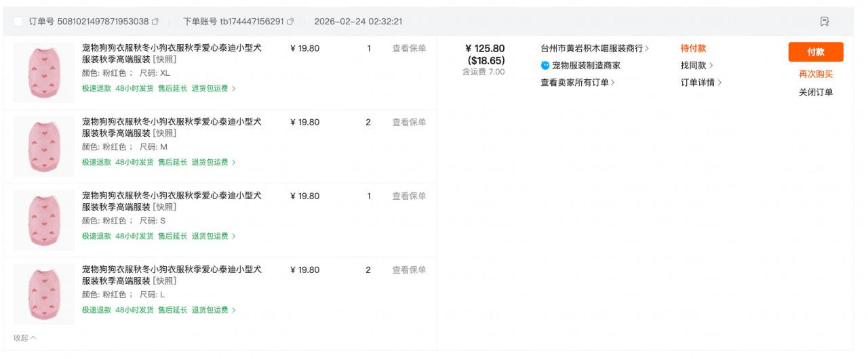
Task: Click 找同款 to find similar items
Action: point(696,66)
